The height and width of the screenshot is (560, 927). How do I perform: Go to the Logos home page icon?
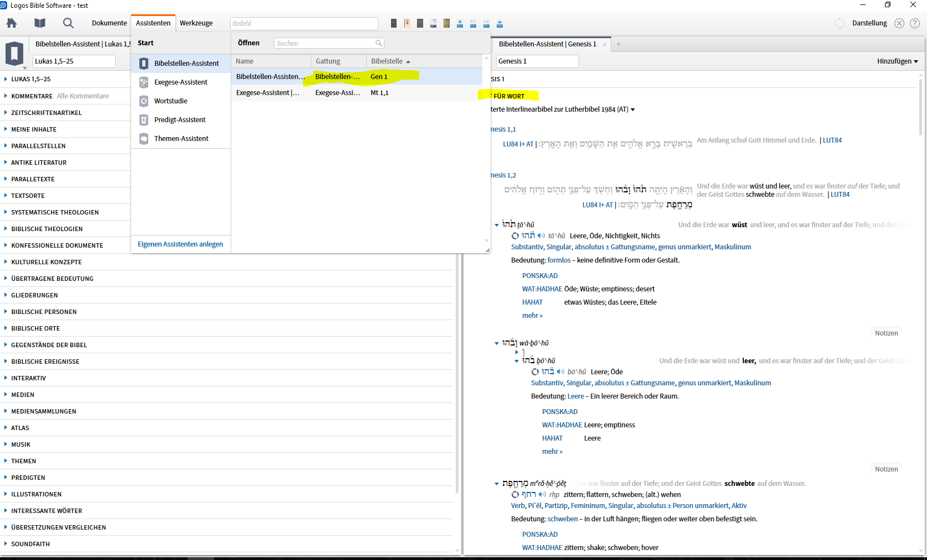[12, 23]
